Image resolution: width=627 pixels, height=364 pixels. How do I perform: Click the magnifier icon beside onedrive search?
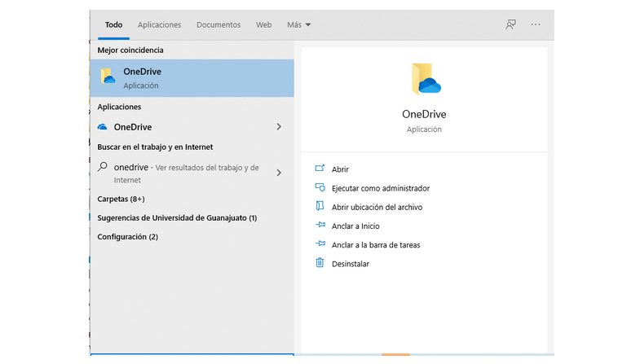coord(103,167)
